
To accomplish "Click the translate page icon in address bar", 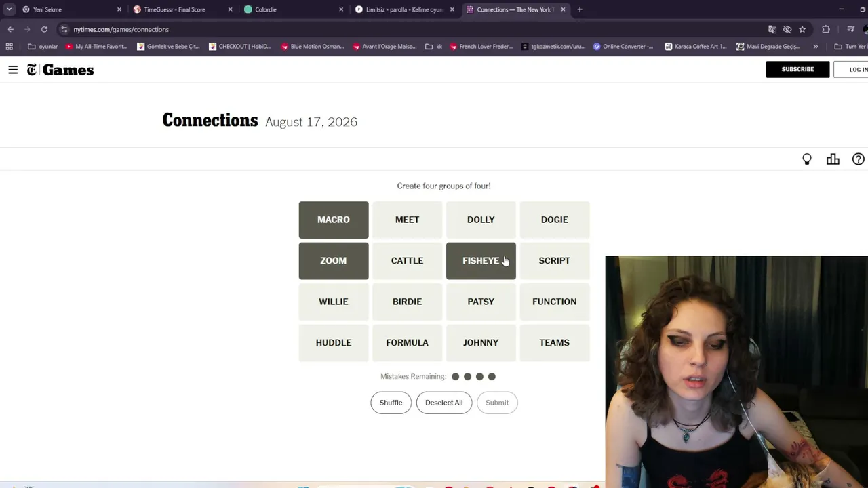I will tap(772, 29).
